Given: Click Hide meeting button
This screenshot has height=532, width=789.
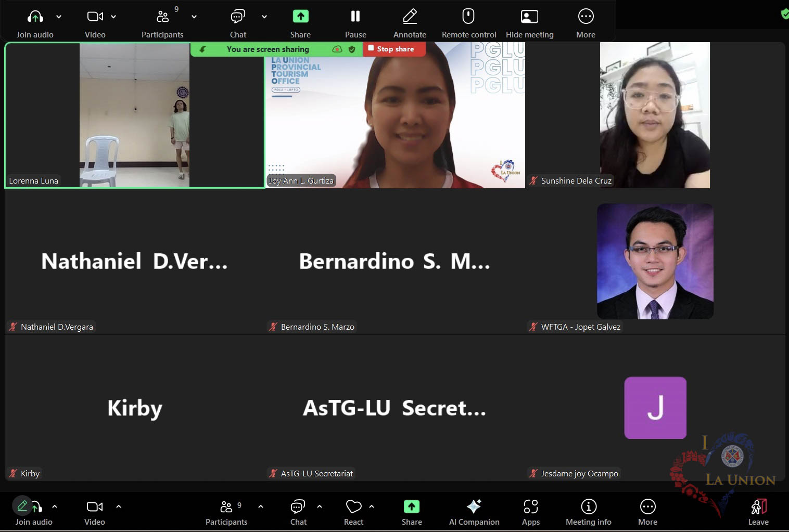Looking at the screenshot, I should [529, 23].
